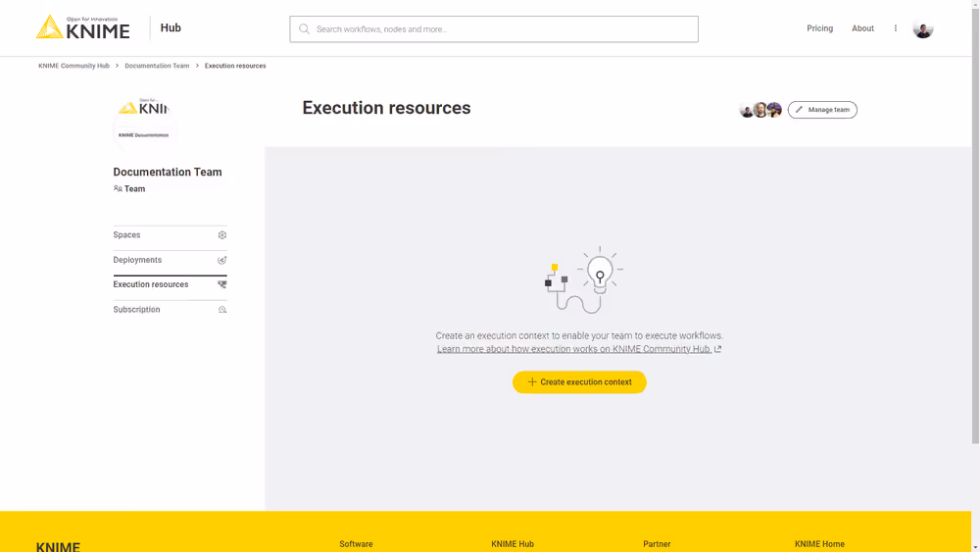Click the Execution resources breadcrumb
Image resolution: width=980 pixels, height=552 pixels.
[x=235, y=66]
